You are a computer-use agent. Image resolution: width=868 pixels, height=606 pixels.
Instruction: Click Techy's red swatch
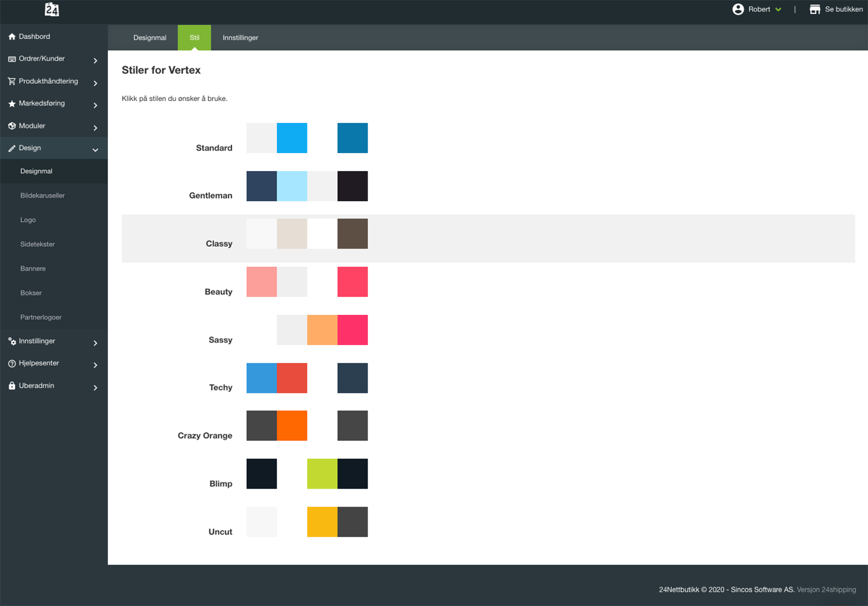tap(292, 378)
